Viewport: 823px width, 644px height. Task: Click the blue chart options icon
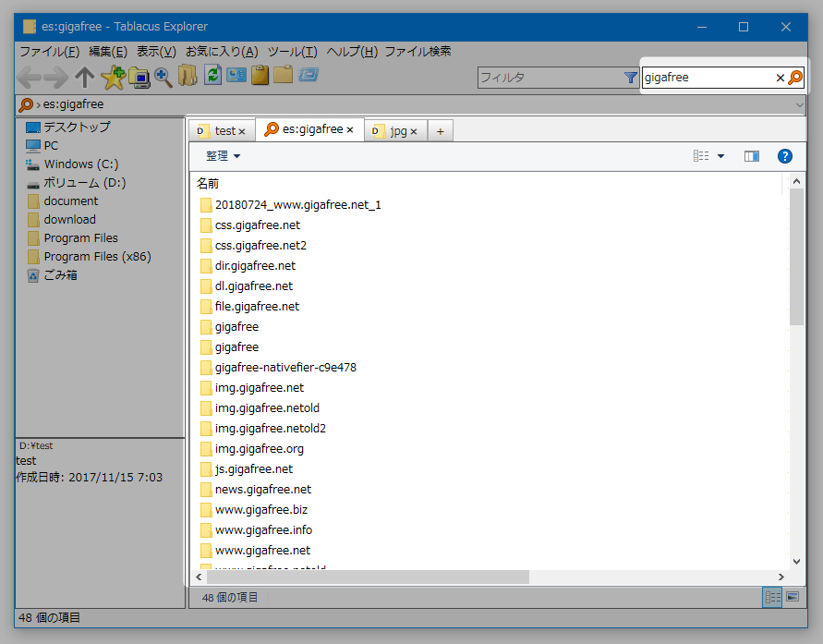click(x=236, y=75)
